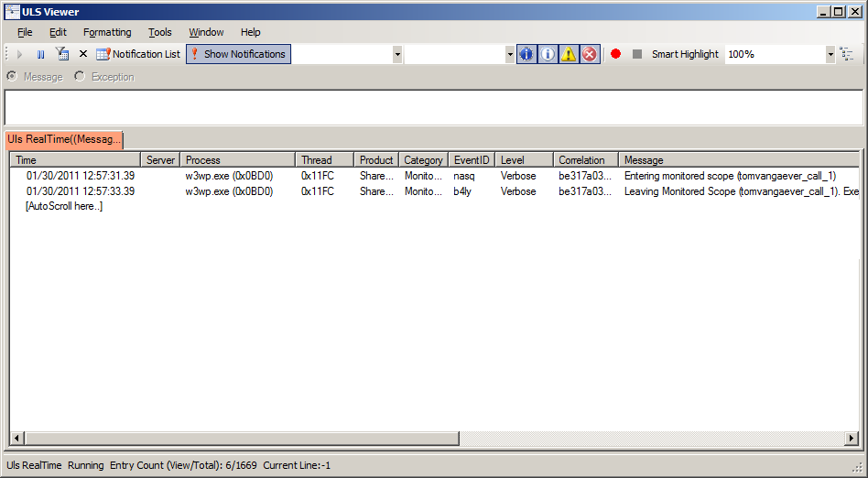Click the red record icon

point(615,54)
